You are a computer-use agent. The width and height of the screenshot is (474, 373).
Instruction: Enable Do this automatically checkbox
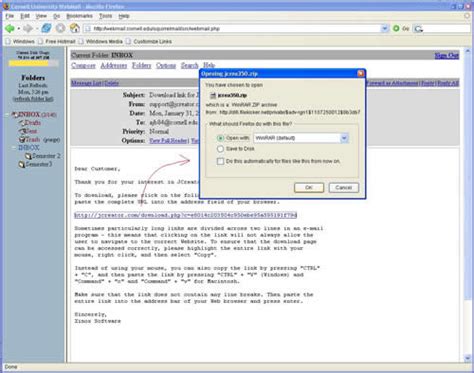click(220, 161)
